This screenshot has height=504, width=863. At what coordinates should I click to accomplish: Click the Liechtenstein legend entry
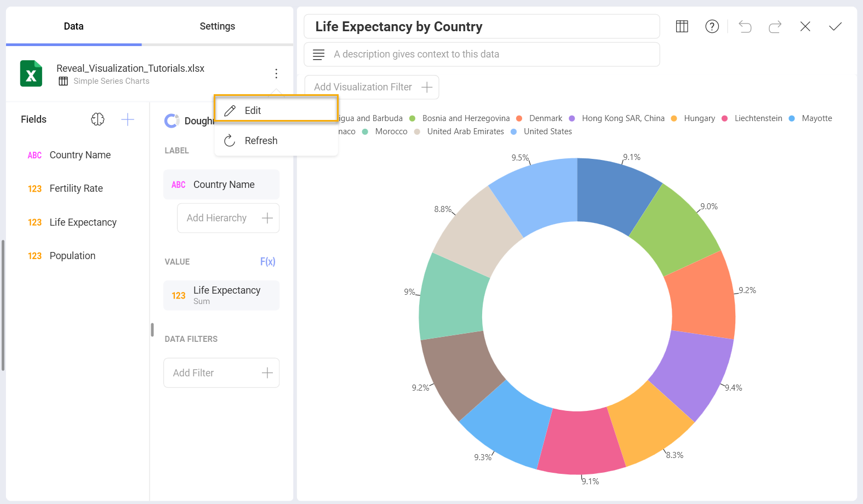click(752, 118)
